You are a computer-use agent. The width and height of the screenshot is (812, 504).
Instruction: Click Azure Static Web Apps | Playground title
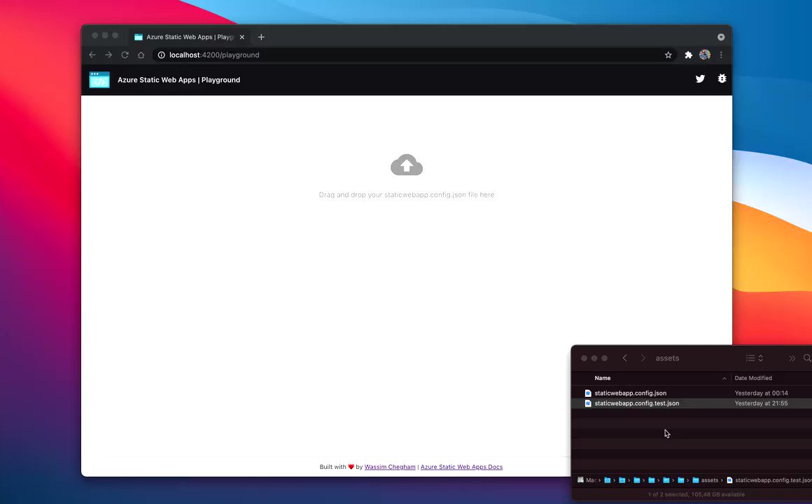pyautogui.click(x=178, y=80)
